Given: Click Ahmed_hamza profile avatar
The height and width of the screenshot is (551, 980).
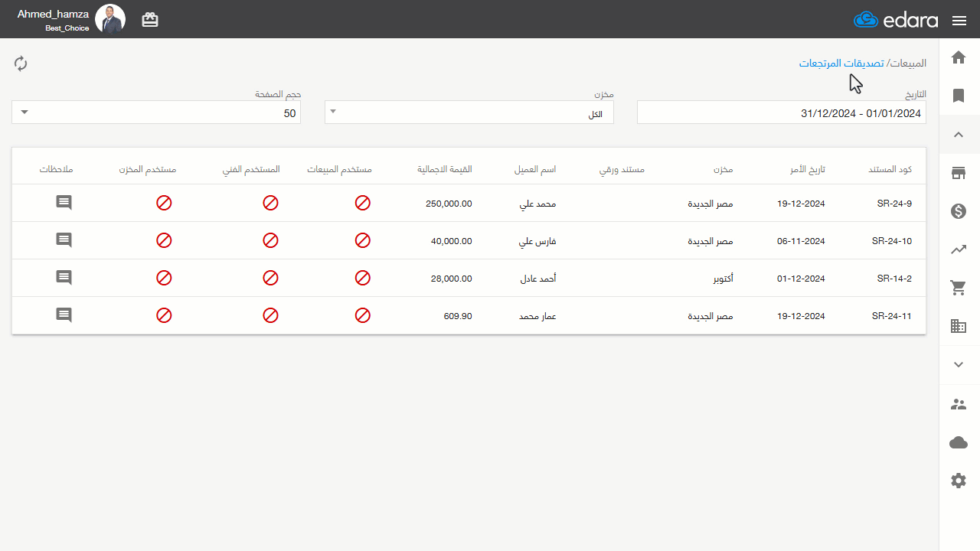Looking at the screenshot, I should pos(110,19).
